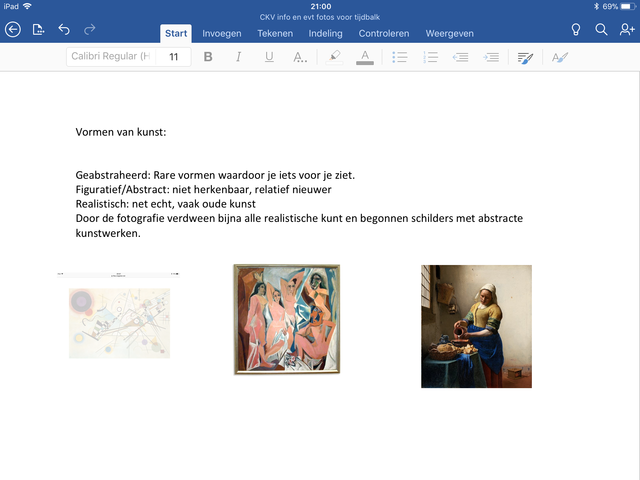Tap the Wi-Fi status icon
Screen dimensions: 640x480
point(27,6)
